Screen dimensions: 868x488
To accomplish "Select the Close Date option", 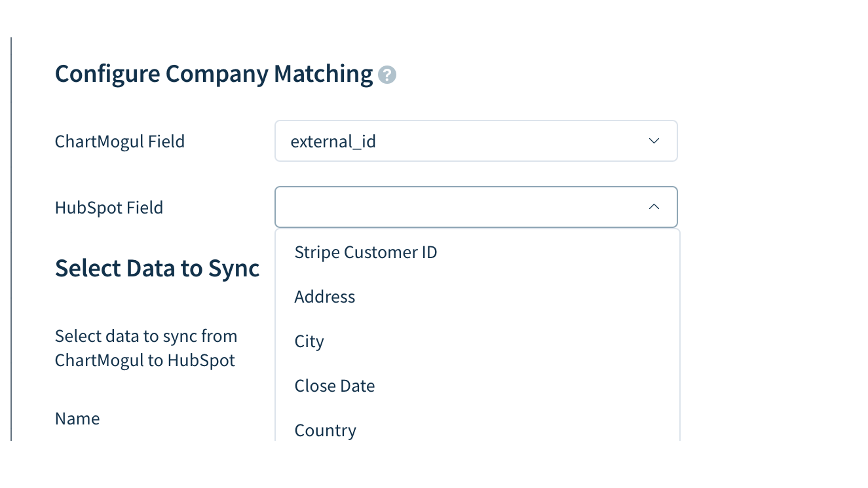I will click(335, 386).
